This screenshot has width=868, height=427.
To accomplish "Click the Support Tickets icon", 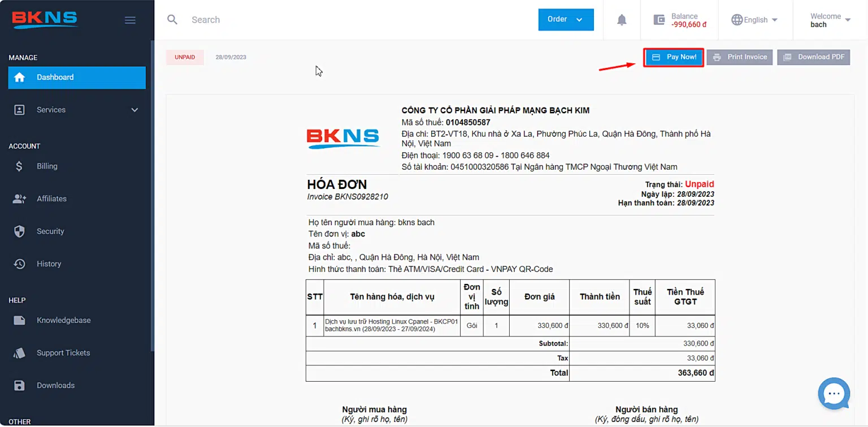I will click(19, 353).
